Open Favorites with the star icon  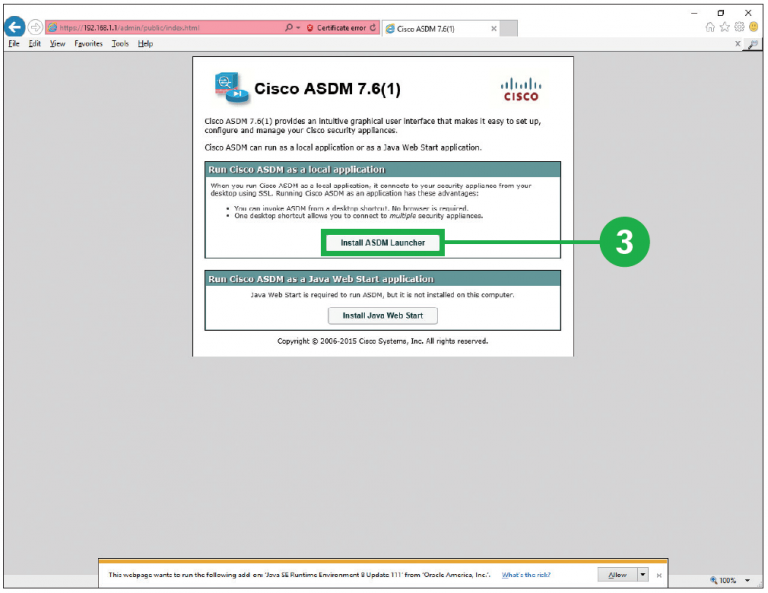click(724, 27)
